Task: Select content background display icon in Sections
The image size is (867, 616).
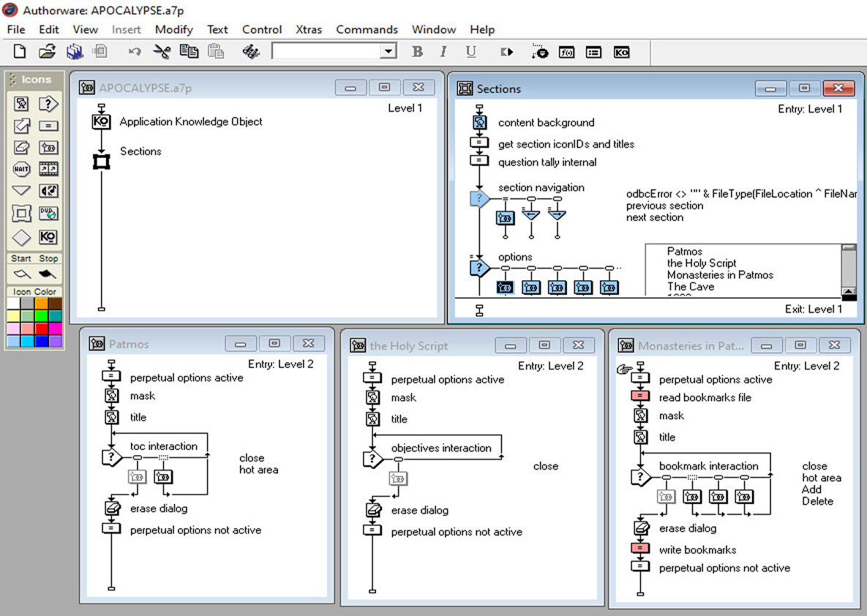Action: coord(479,122)
